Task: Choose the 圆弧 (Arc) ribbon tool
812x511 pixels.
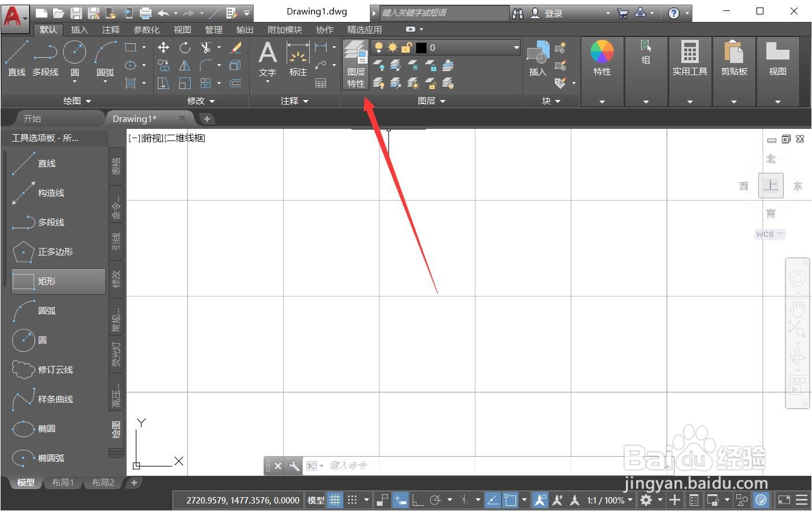Action: 105,59
